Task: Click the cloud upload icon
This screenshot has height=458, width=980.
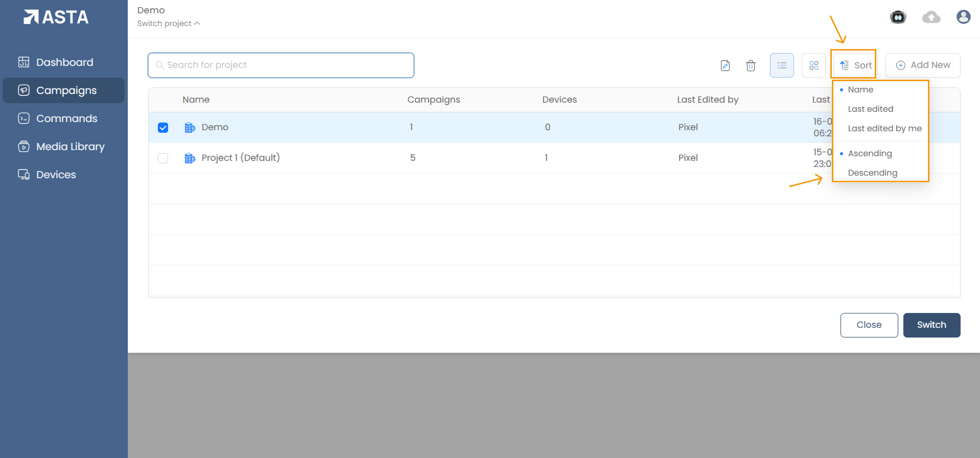Action: [931, 17]
